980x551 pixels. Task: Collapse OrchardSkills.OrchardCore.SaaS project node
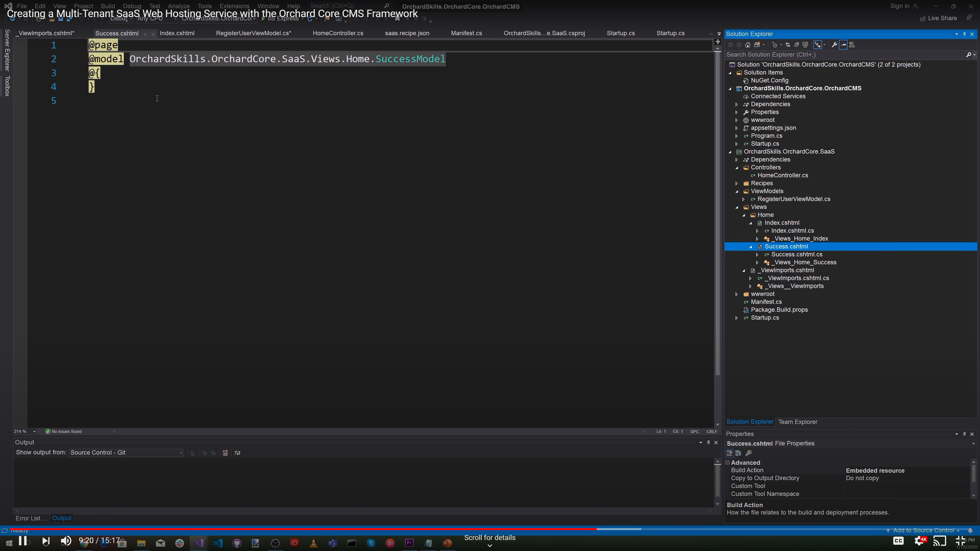click(x=730, y=152)
